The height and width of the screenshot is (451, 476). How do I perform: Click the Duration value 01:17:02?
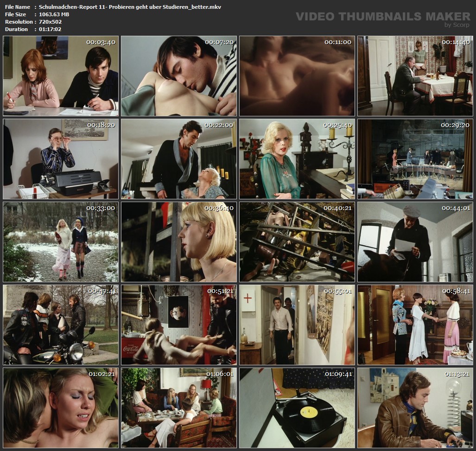[50, 29]
